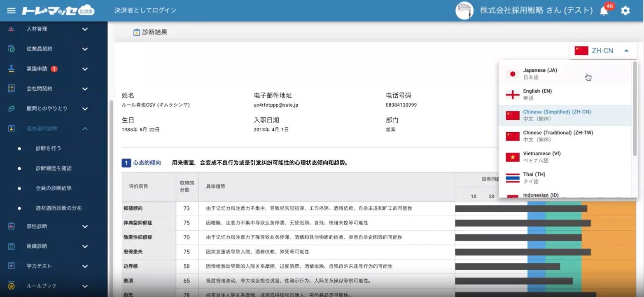Viewport: 644px width, 297px height.
Task: Expand the 学力テスト chevron
Action: (x=85, y=266)
